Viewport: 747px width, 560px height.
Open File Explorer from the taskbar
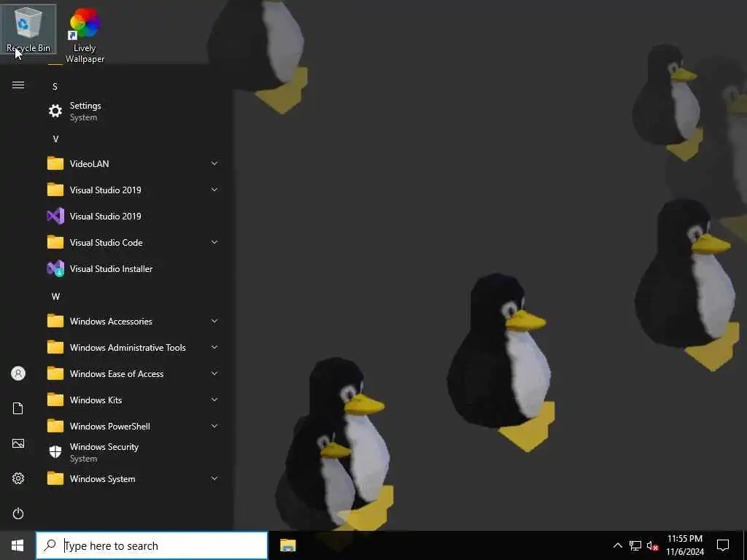pos(287,545)
